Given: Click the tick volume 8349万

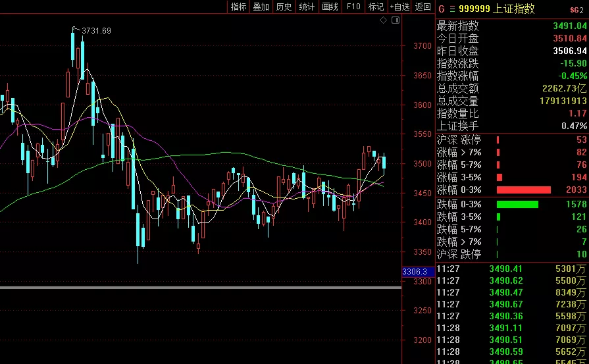Looking at the screenshot, I should [x=571, y=293].
